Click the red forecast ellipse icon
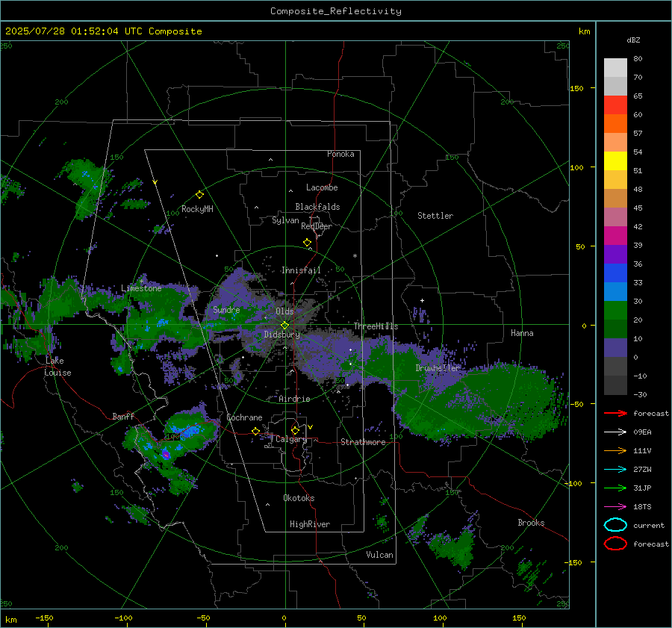 coord(615,544)
